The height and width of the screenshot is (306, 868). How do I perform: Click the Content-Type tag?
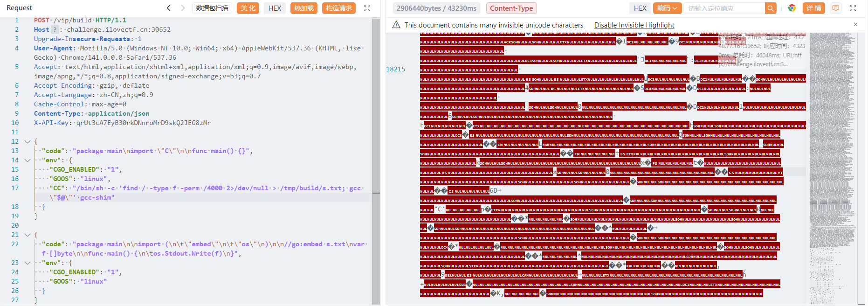pyautogui.click(x=511, y=8)
